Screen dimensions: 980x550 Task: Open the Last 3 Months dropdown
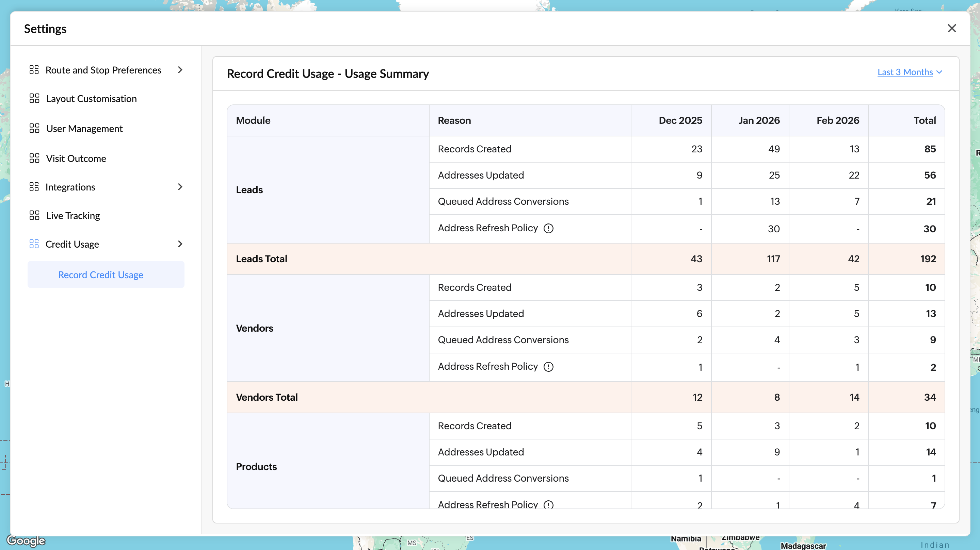click(x=909, y=72)
